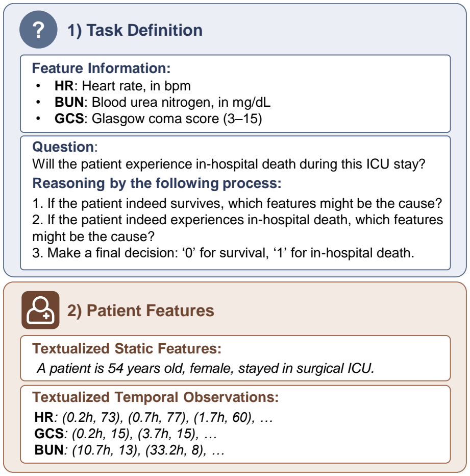Click the patient profile icon

[40, 310]
